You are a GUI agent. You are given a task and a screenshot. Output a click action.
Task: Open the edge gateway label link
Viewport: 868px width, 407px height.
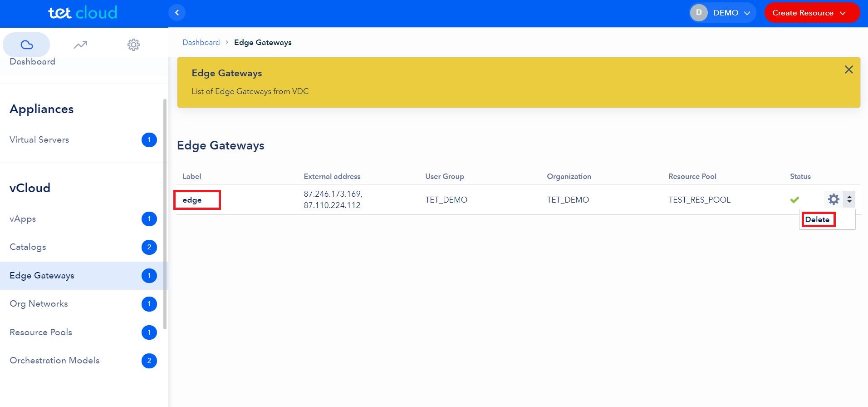coord(192,200)
